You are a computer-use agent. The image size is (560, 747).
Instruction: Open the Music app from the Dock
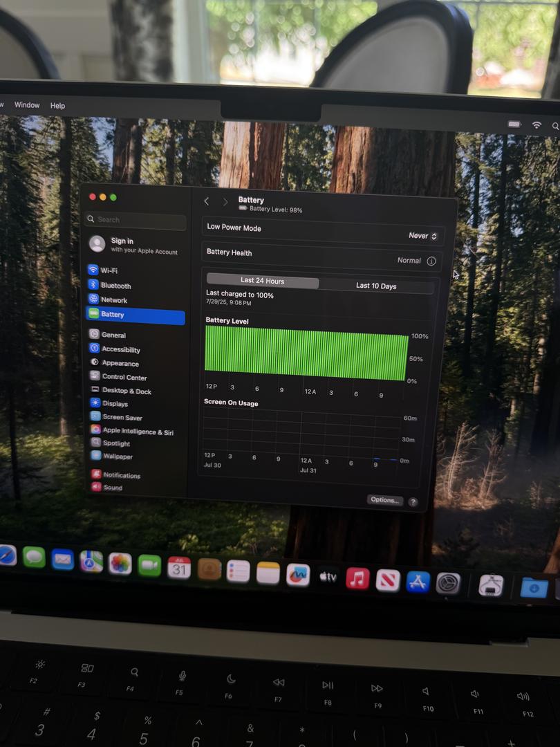tap(357, 579)
